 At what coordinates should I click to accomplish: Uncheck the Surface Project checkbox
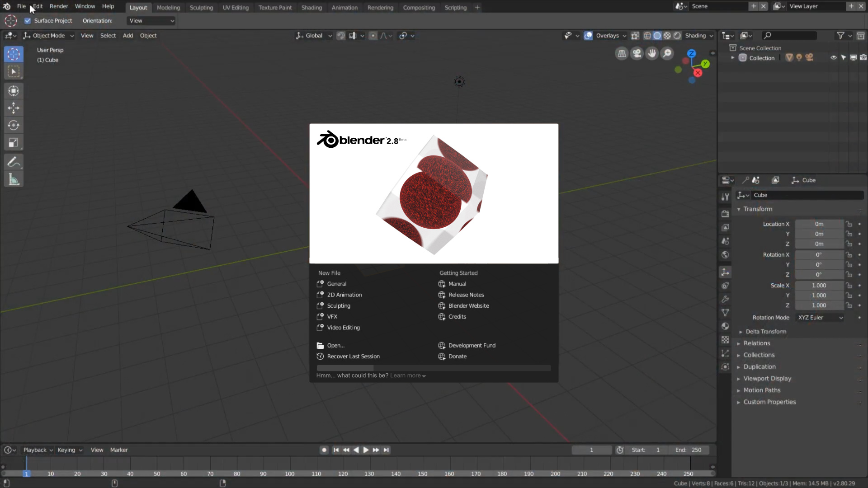coord(28,21)
